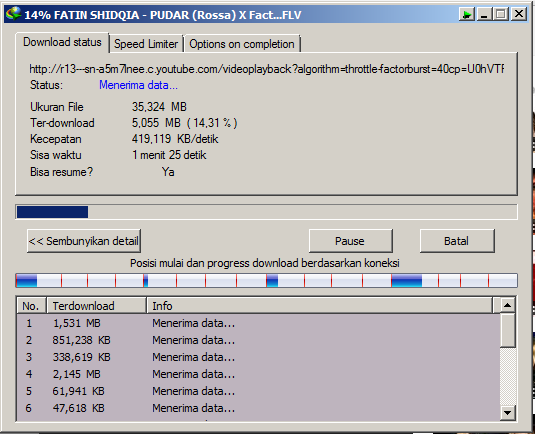The height and width of the screenshot is (434, 535).
Task: Collapse details with Sembunyikan detail button
Action: tap(84, 241)
